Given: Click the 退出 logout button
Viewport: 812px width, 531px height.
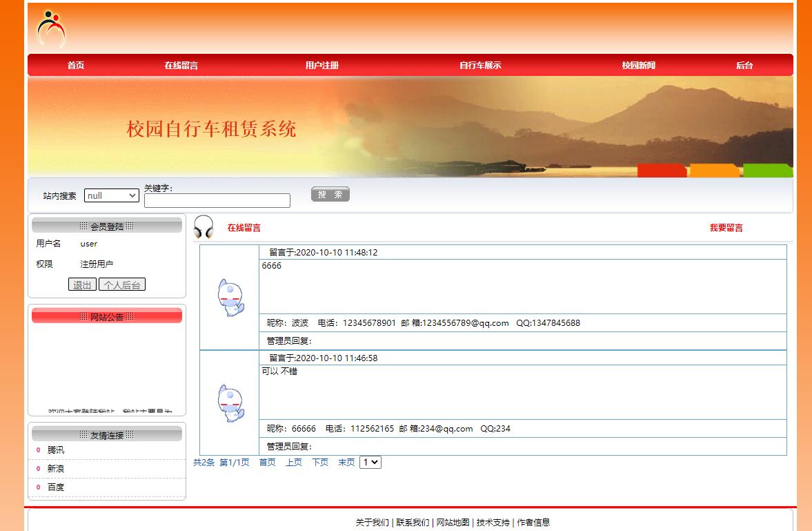Looking at the screenshot, I should click(82, 284).
